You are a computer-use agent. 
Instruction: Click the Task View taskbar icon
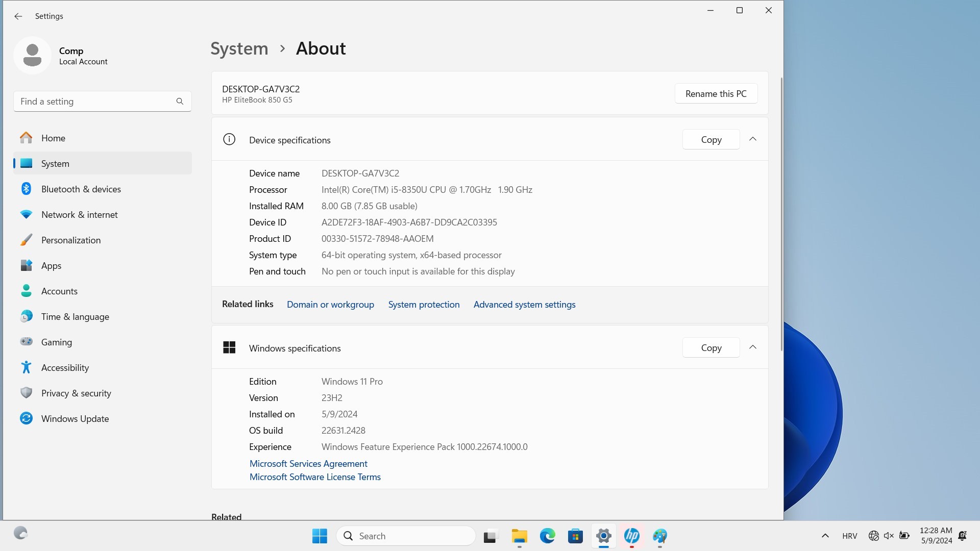point(490,536)
